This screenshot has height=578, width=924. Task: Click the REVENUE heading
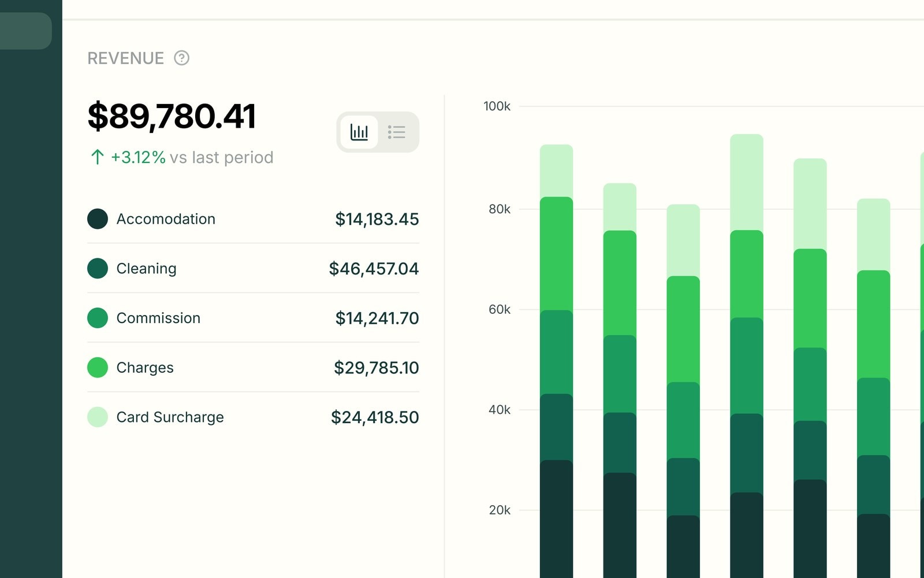click(x=125, y=58)
